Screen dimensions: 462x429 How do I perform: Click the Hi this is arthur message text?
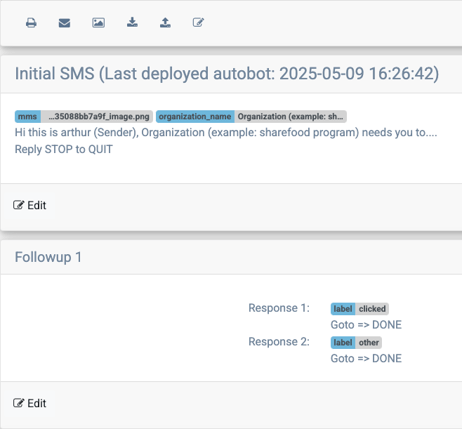tap(226, 132)
